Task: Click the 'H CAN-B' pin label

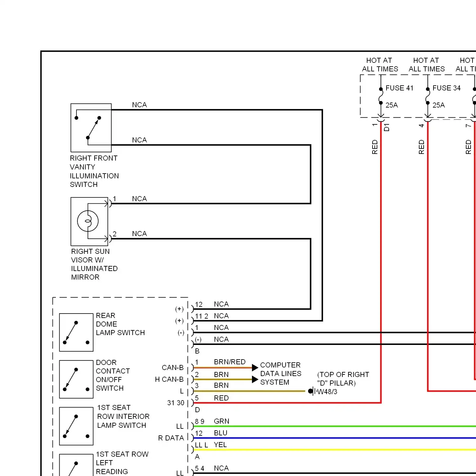Action: pyautogui.click(x=169, y=380)
